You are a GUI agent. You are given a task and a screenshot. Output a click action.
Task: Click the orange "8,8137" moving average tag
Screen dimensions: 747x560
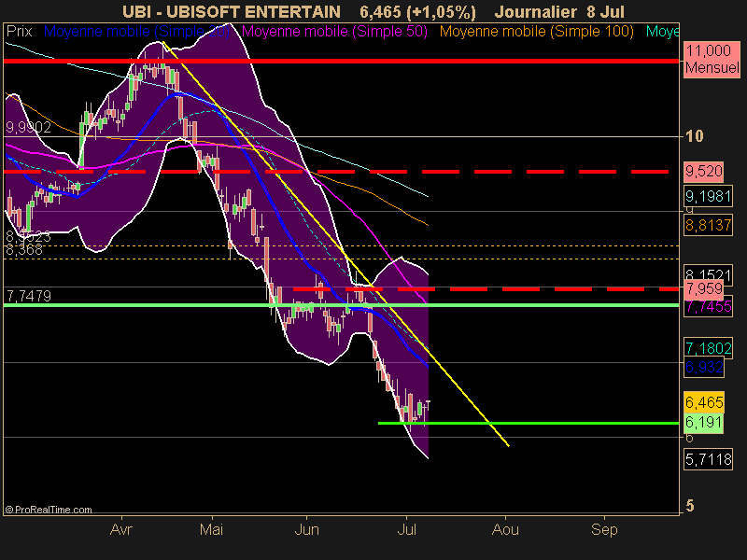click(x=708, y=225)
